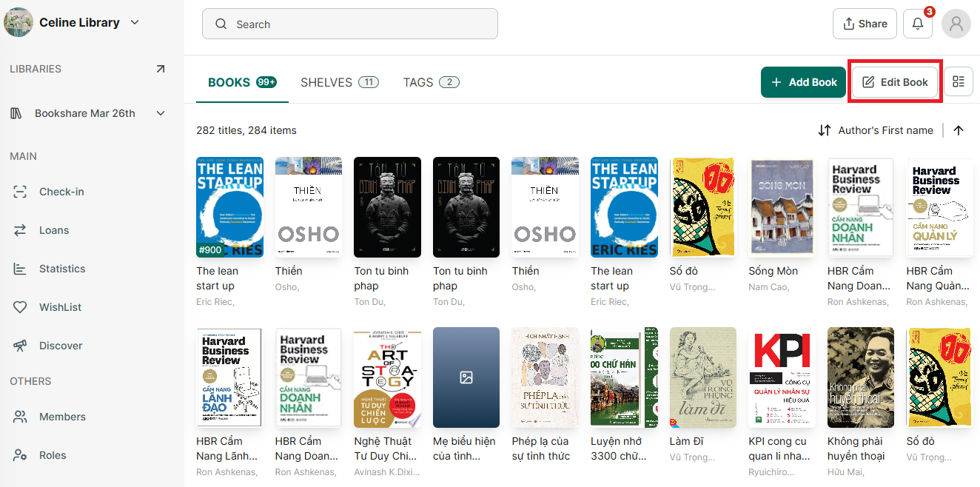
Task: Open The Lean Startup cover tagged #900
Action: (229, 207)
